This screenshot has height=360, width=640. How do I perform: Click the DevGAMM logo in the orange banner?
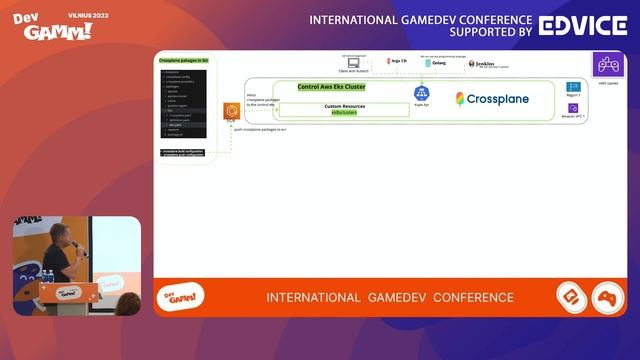tap(180, 297)
